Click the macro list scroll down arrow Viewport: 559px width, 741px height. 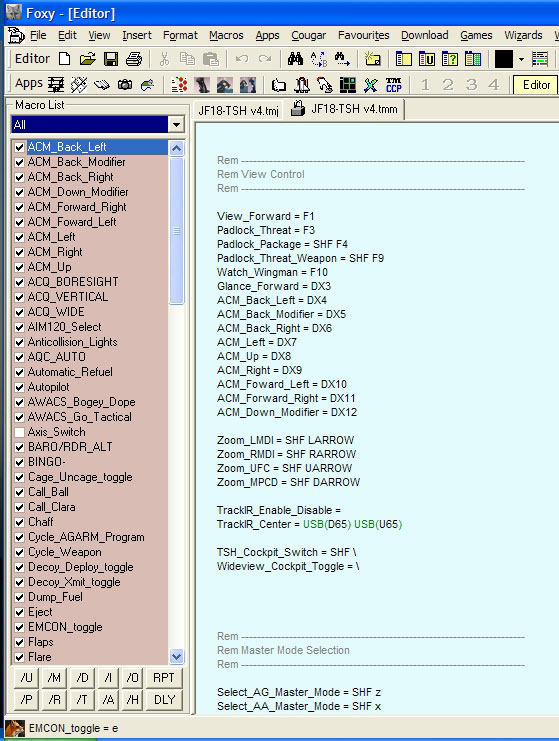point(176,656)
